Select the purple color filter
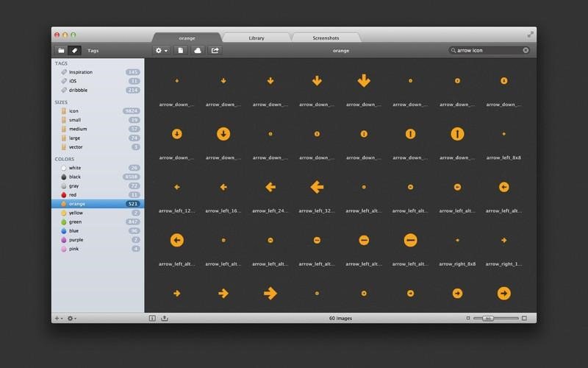The width and height of the screenshot is (588, 368). 98,240
